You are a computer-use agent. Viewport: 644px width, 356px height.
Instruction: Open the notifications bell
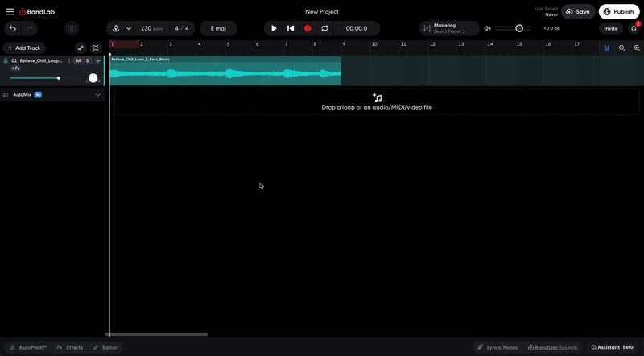(634, 28)
